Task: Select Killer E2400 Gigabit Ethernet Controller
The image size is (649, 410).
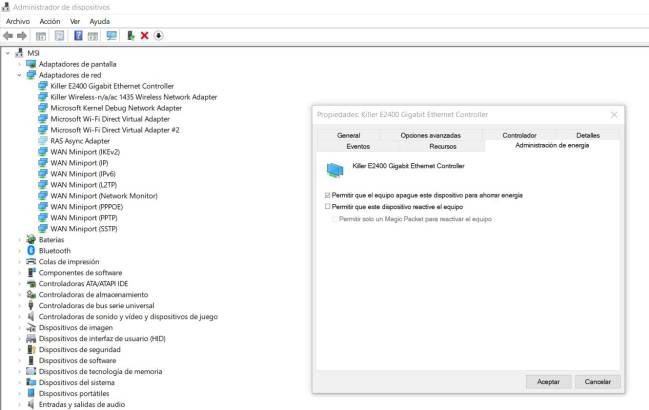Action: (112, 86)
